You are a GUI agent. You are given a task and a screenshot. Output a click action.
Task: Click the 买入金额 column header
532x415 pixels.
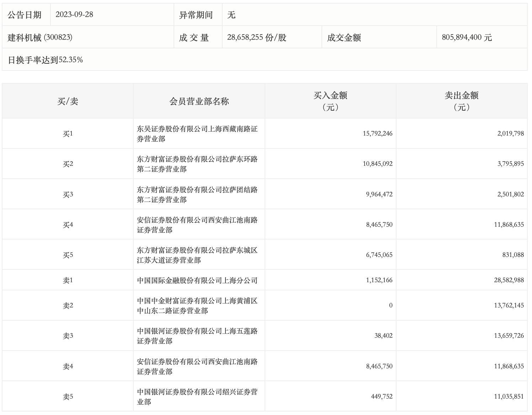[x=330, y=101]
